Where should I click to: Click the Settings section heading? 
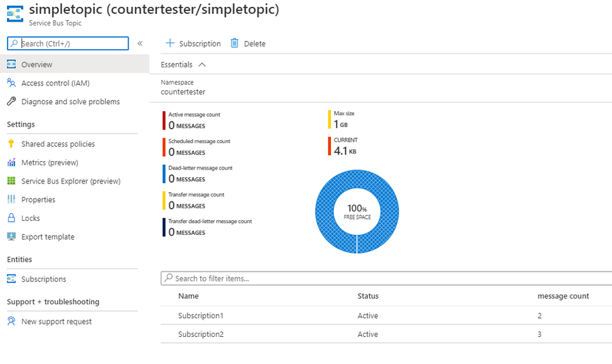(x=21, y=124)
